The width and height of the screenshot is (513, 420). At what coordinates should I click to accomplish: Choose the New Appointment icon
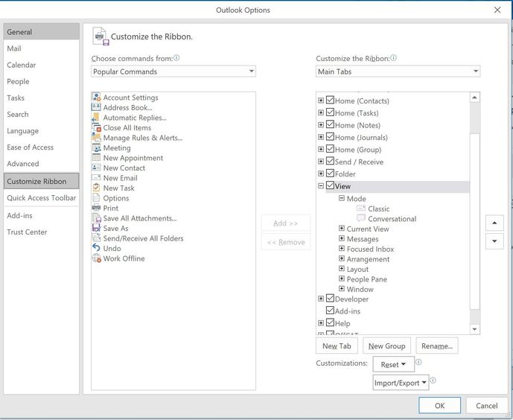click(97, 158)
